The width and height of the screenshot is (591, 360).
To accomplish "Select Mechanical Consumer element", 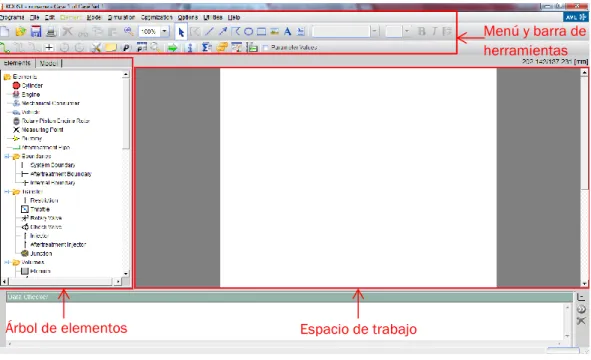I will [x=51, y=103].
